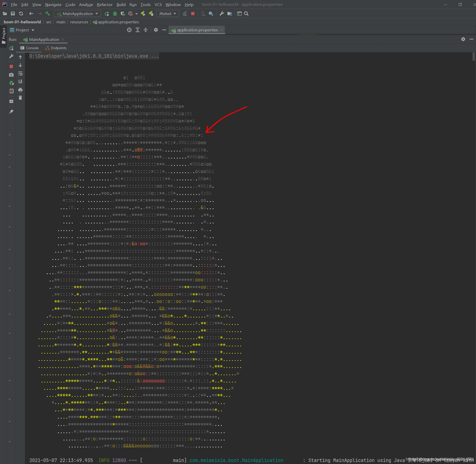Click the main breadcrumb
476x464 pixels.
[x=61, y=22]
